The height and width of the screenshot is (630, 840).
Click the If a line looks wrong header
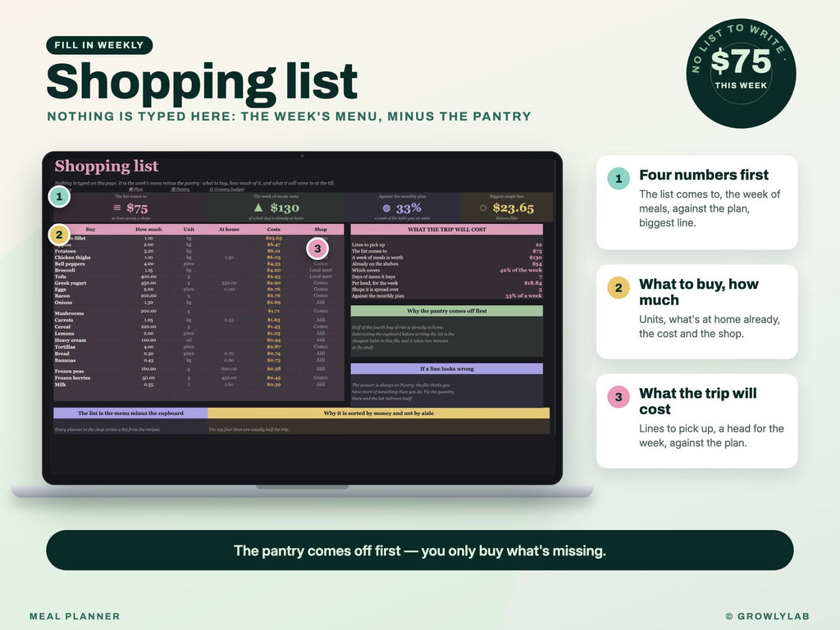click(x=447, y=368)
